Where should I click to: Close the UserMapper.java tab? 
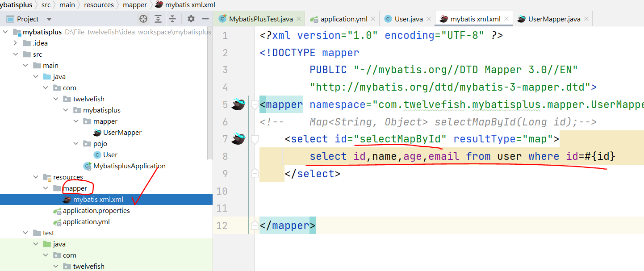[586, 19]
